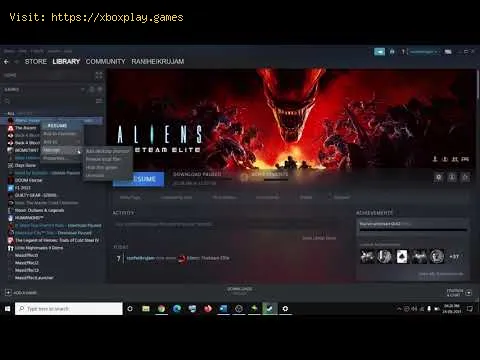
Task: Click the ADD A GAME plus icon
Action: (8, 293)
